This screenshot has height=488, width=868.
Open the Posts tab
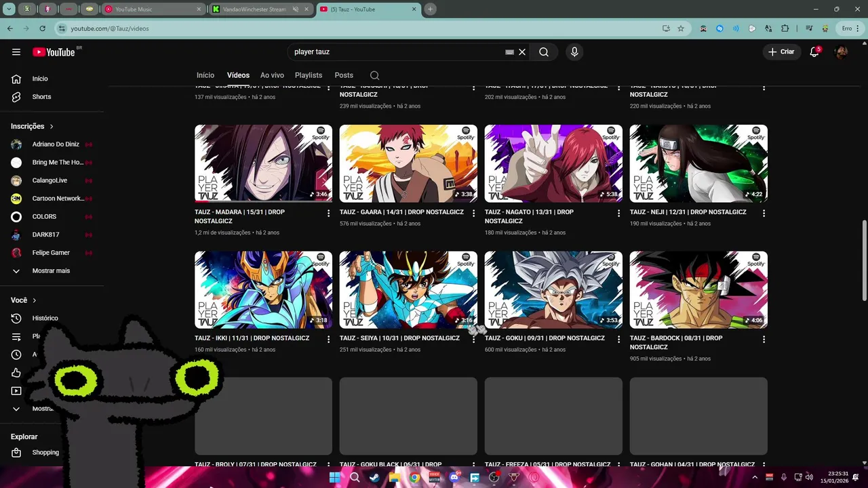(344, 75)
